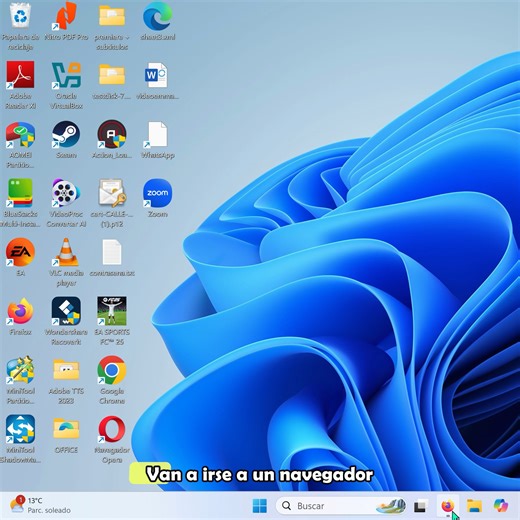Open the testdisk folder on desktop
This screenshot has height=520, width=520.
(x=112, y=75)
